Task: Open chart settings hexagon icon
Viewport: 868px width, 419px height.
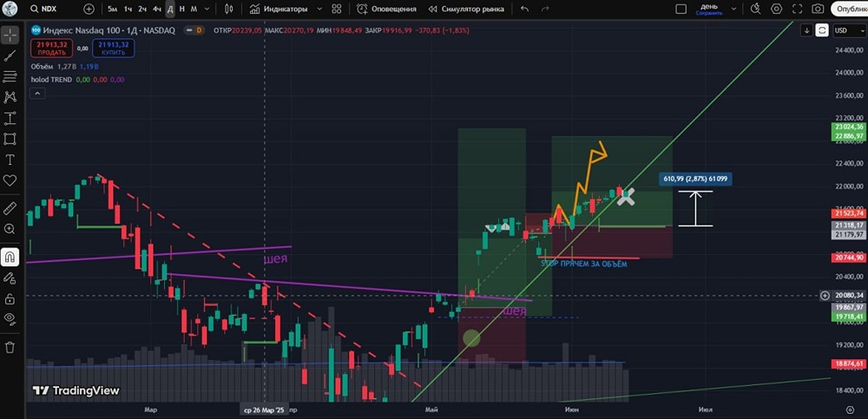Action: click(777, 9)
